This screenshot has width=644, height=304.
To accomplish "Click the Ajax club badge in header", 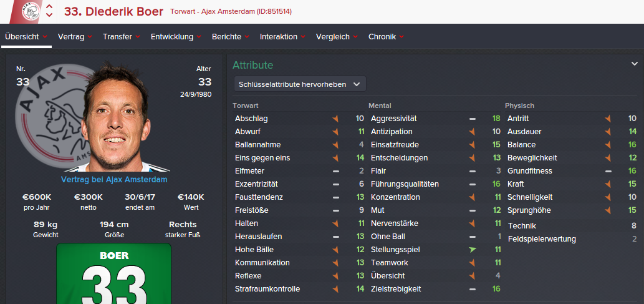I will (29, 12).
